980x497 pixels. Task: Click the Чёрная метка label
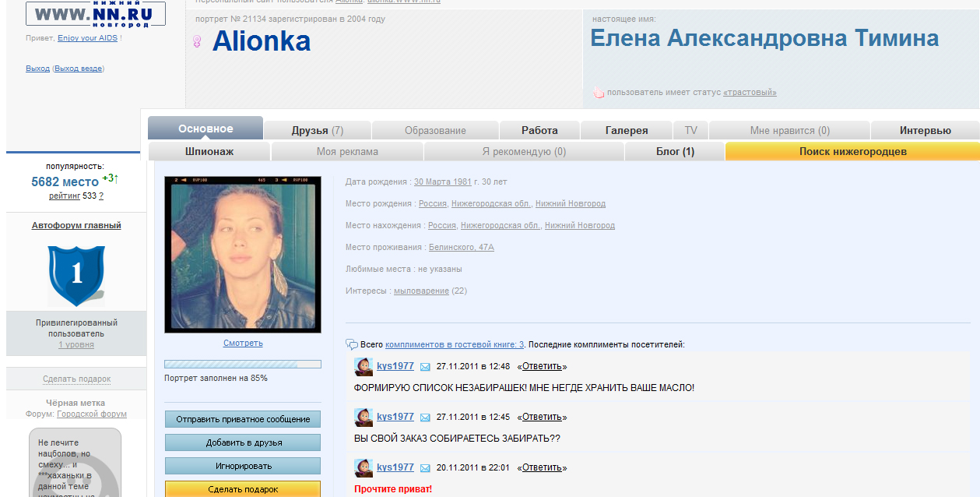(x=76, y=403)
